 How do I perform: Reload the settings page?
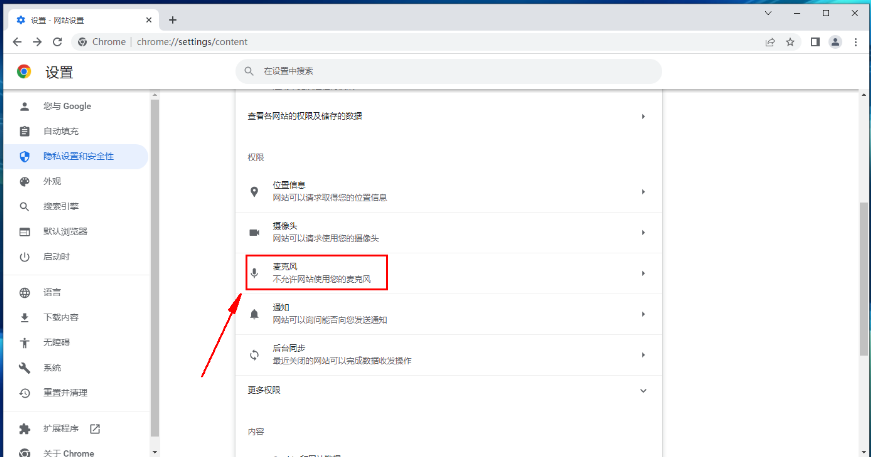click(57, 42)
